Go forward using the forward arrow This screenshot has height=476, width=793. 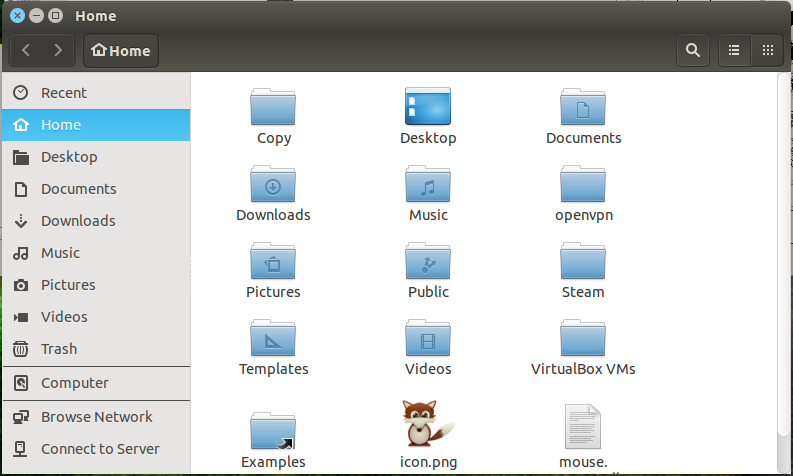pos(58,50)
